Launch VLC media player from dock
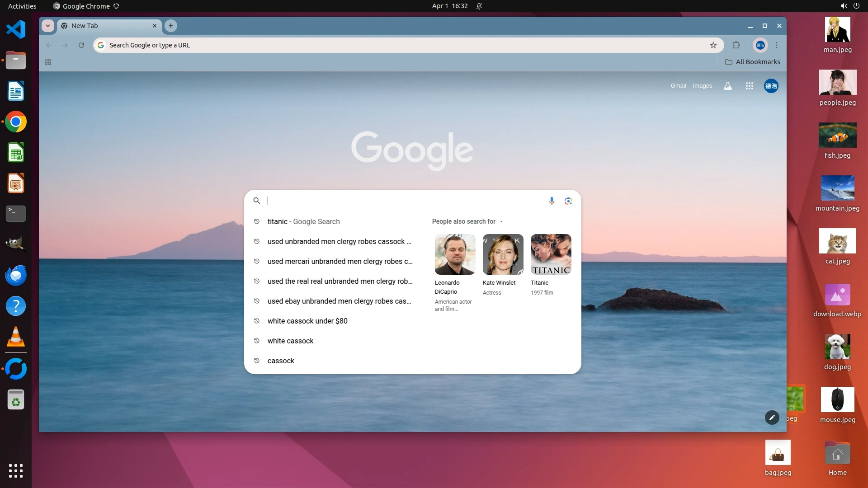868x488 pixels. tap(16, 337)
